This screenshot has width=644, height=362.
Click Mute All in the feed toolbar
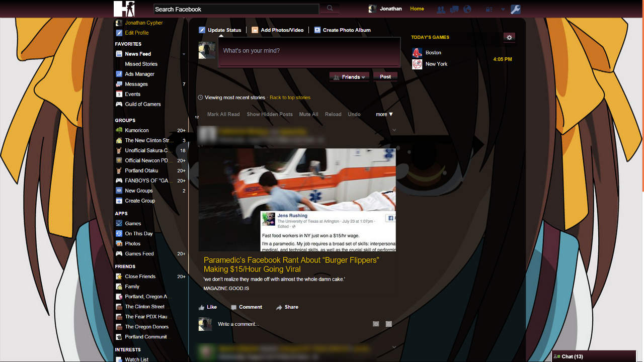tap(308, 114)
